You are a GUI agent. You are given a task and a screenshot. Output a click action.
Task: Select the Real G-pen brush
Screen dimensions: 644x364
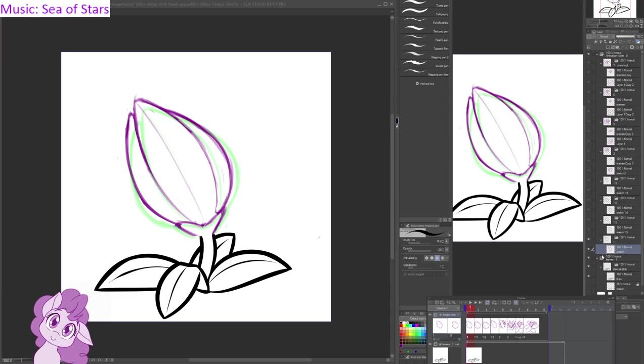pyautogui.click(x=425, y=40)
